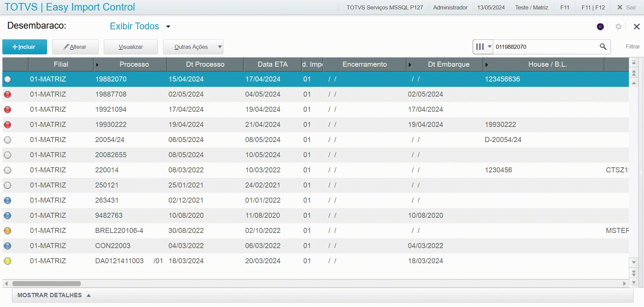Image resolution: width=644 pixels, height=307 pixels.
Task: Open the Exibir Todos filter dropdown
Action: [x=140, y=26]
